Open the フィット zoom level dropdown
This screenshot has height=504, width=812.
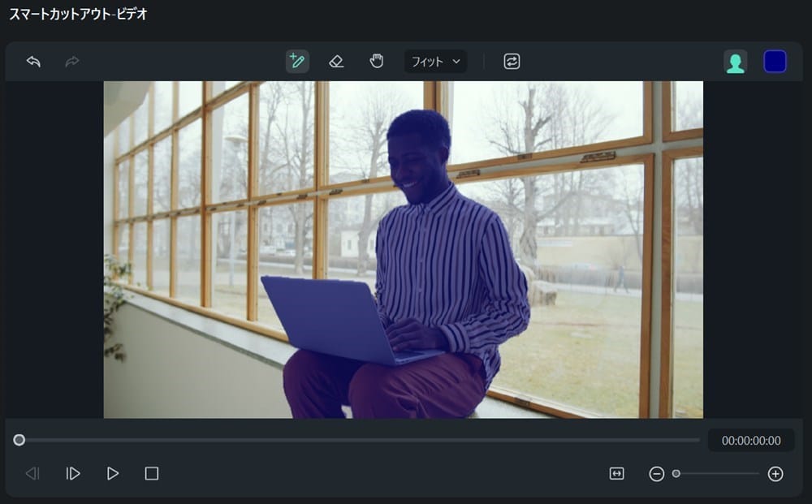pos(435,62)
